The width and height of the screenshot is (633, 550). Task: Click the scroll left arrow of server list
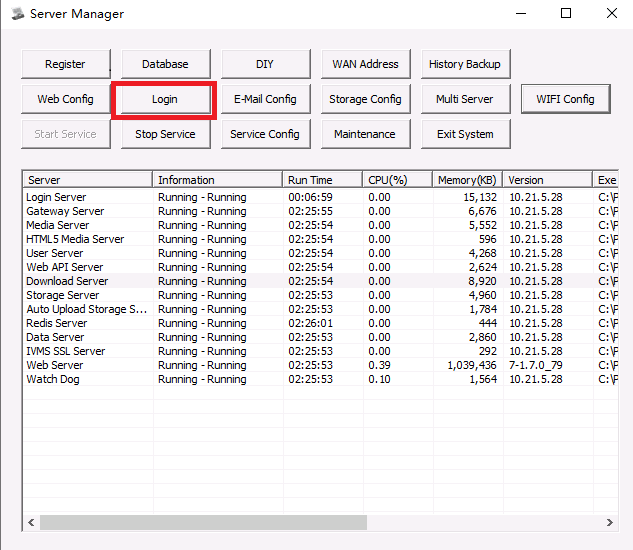click(31, 523)
